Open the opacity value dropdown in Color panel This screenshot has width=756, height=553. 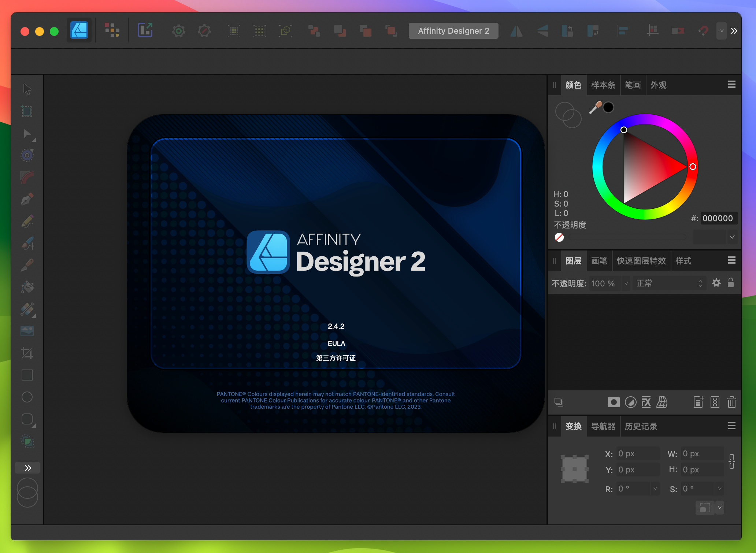[x=732, y=237]
